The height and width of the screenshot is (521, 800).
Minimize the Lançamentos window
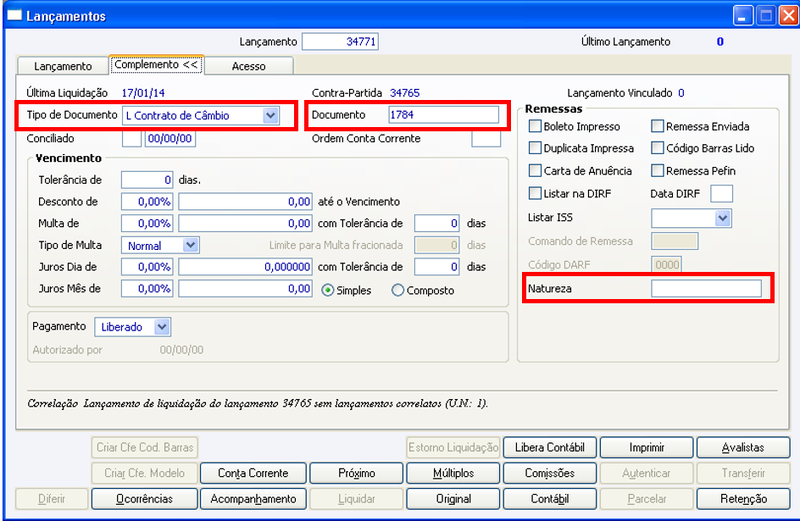click(743, 15)
